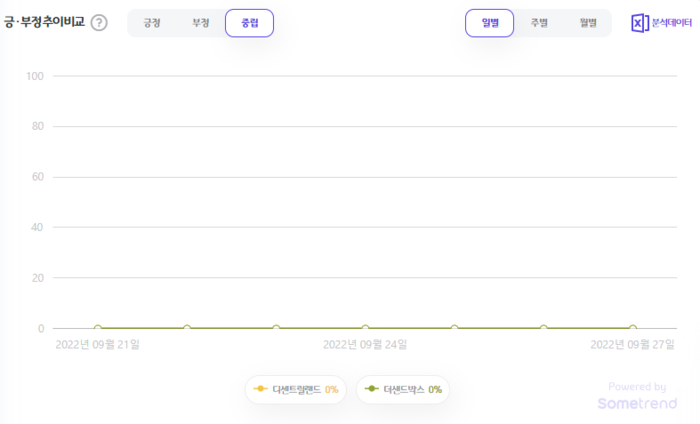700x424 pixels.
Task: Choose the 일별 daily view
Action: click(x=489, y=23)
